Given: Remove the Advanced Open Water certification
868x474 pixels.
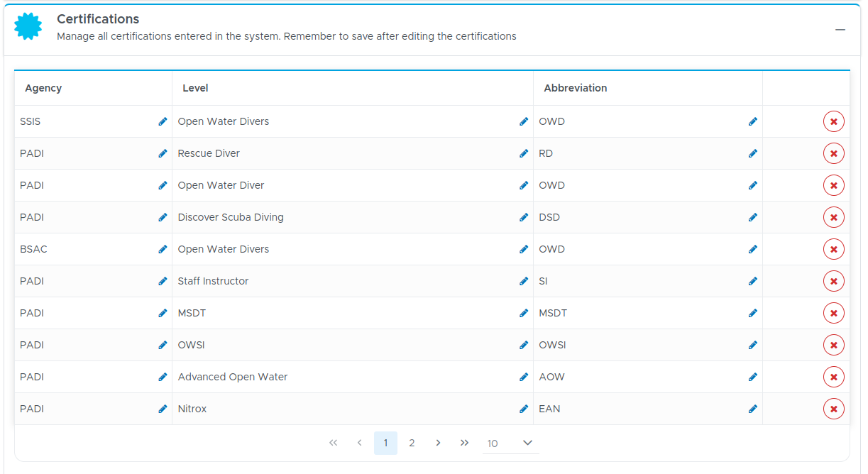Looking at the screenshot, I should pyautogui.click(x=834, y=377).
